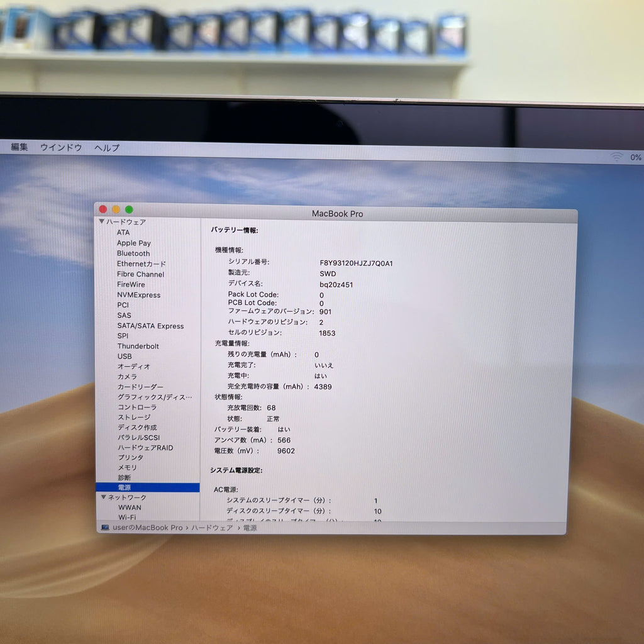
Task: Select ディスク作成 in the sidebar
Action: point(137,427)
